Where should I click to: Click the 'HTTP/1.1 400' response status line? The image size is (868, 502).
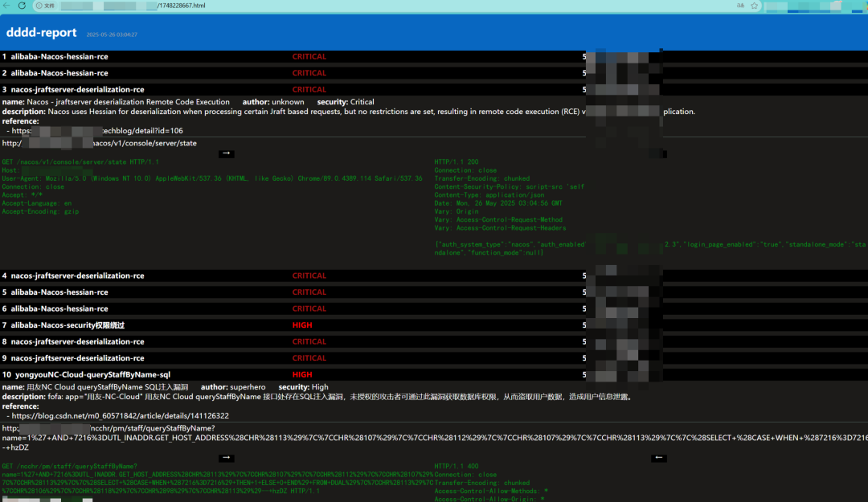pyautogui.click(x=457, y=467)
